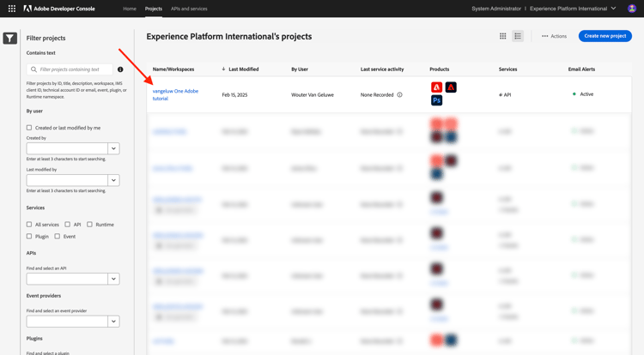The width and height of the screenshot is (644, 355).
Task: Click the Email Alerts column header
Action: [x=581, y=69]
